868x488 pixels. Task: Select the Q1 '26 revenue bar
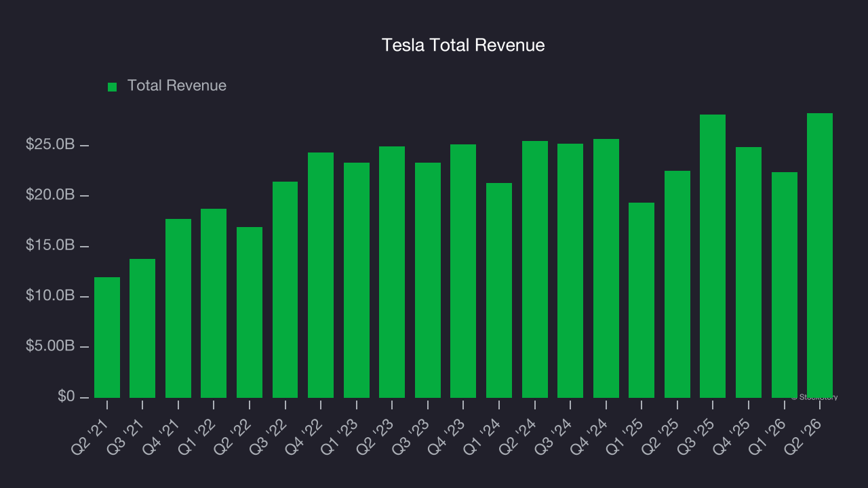[x=785, y=285]
